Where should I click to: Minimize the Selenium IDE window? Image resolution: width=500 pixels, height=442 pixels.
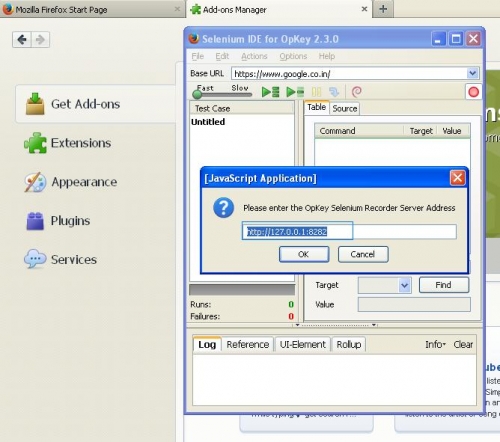point(438,39)
